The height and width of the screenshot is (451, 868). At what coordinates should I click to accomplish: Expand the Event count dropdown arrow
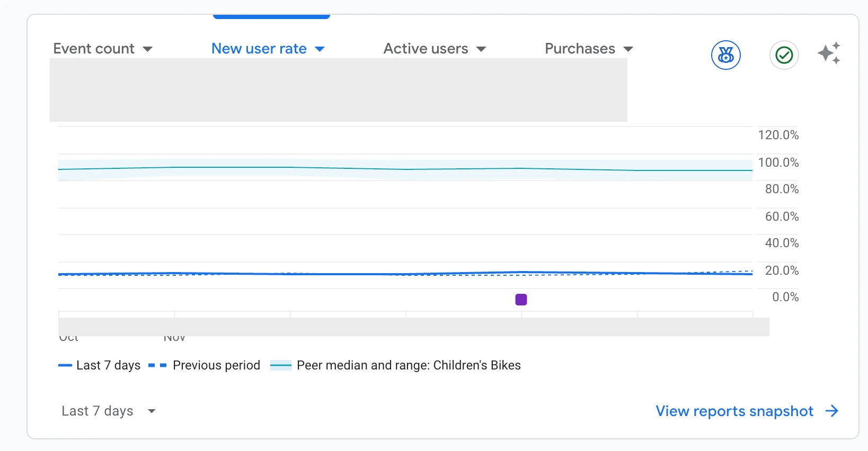148,49
